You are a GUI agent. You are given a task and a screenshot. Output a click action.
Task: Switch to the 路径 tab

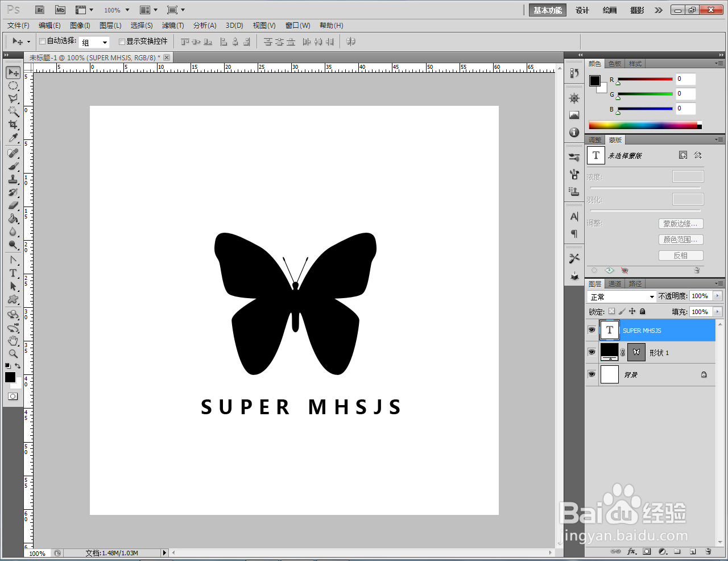point(635,284)
